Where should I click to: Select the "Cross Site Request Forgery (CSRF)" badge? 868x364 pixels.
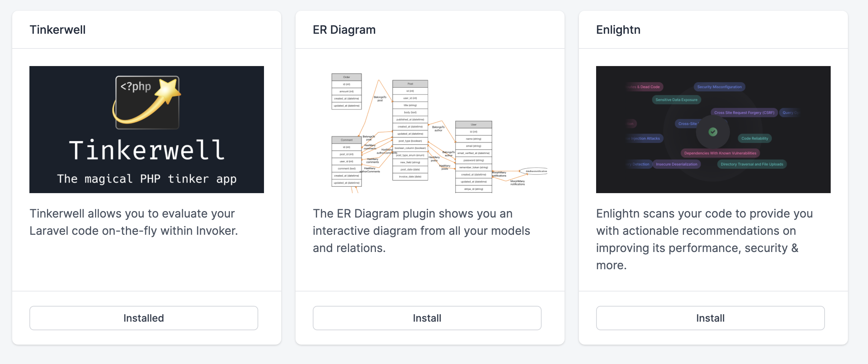coord(744,112)
